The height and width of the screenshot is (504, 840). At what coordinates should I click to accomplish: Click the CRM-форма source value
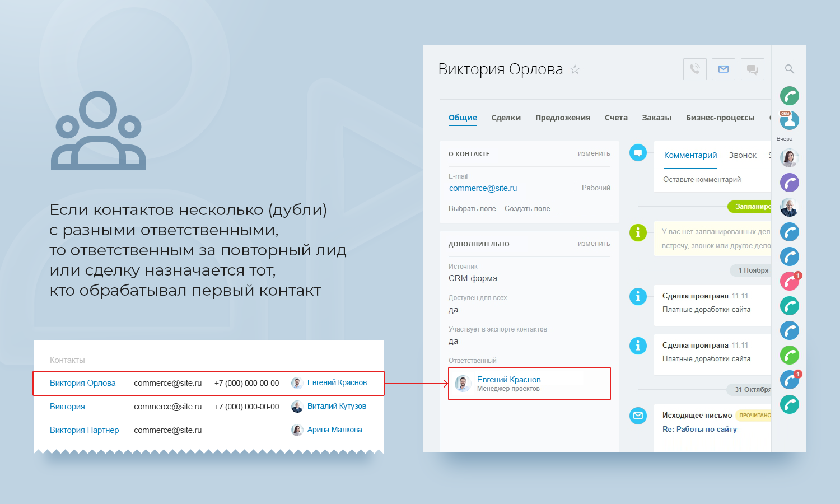point(473,278)
